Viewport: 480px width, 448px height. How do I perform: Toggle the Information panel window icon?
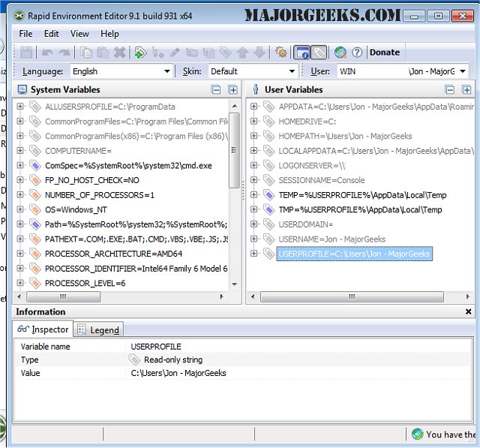(x=301, y=53)
